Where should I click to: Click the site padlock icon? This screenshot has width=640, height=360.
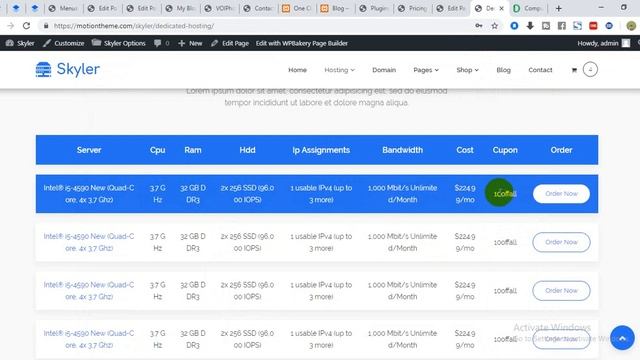46,26
